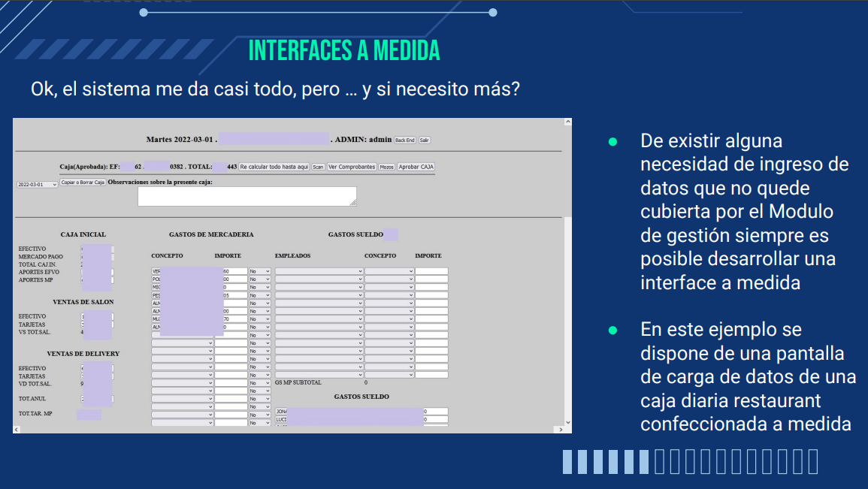The height and width of the screenshot is (489, 868).
Task: Open the 2022-03-01 date dropdown
Action: [x=38, y=184]
